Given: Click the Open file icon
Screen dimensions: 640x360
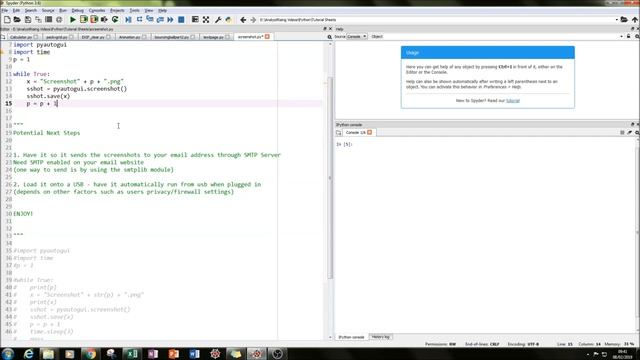Looking at the screenshot, I should coord(17,20).
